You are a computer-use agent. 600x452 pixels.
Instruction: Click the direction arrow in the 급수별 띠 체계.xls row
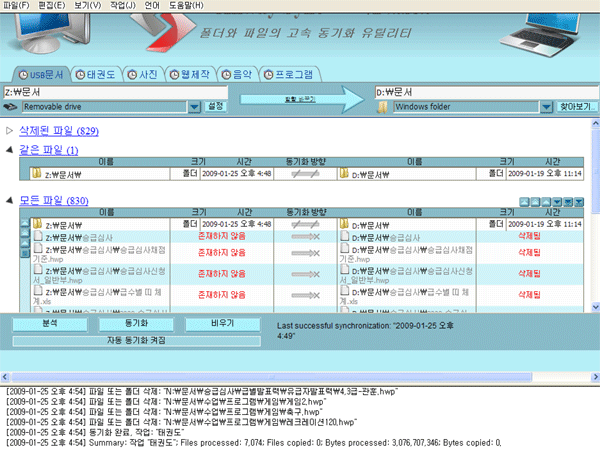pos(305,295)
